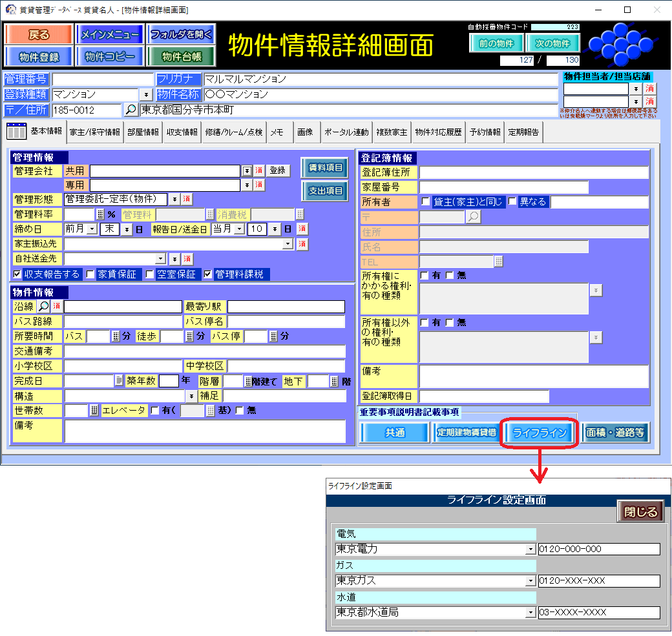This screenshot has height=636, width=672.
Task: Click the red 消 icon beside 家主振込先
Action: pos(302,244)
